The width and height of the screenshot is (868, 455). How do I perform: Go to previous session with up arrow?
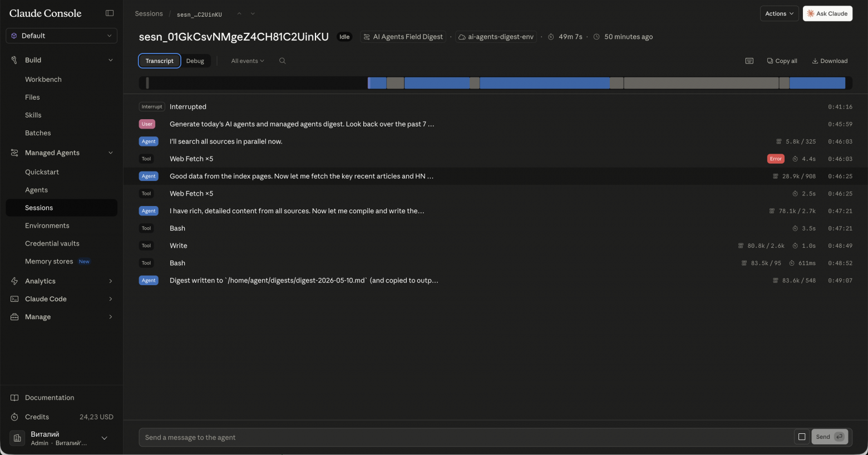[x=239, y=14]
